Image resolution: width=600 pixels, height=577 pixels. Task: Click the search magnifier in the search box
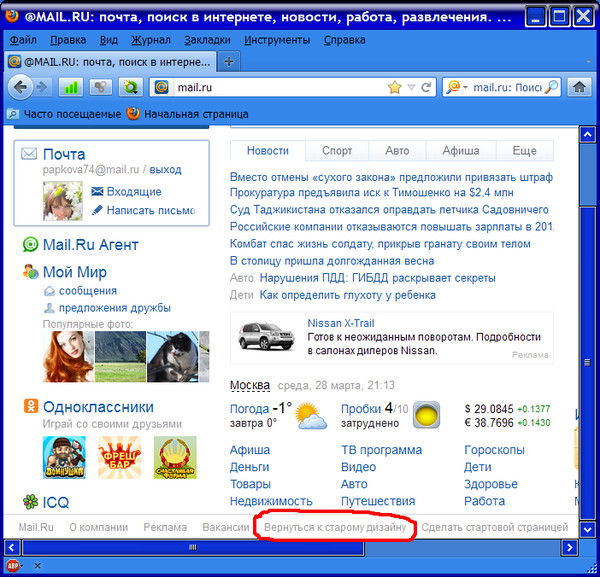point(551,87)
